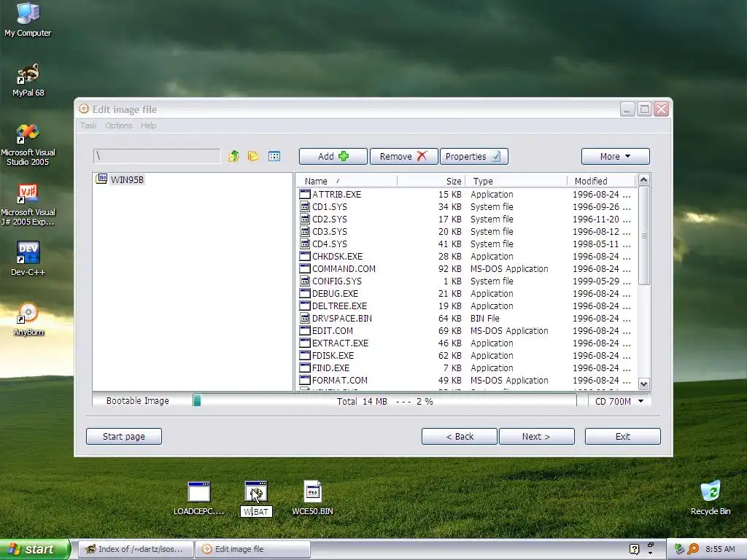747x560 pixels.
Task: Open the CD 700M media size dropdown
Action: click(619, 402)
